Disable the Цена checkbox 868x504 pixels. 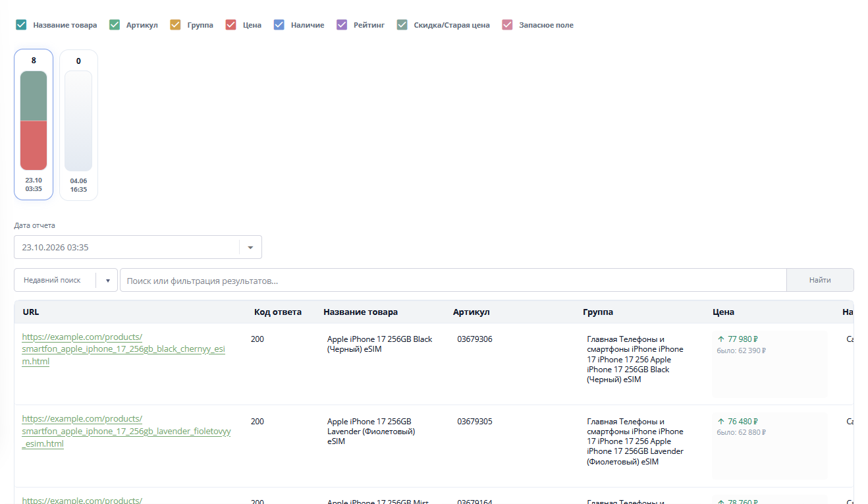coord(231,25)
